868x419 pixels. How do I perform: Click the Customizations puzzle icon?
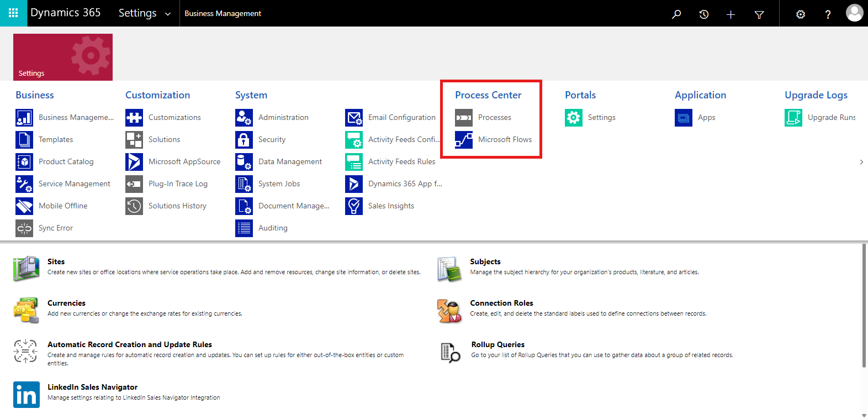134,118
